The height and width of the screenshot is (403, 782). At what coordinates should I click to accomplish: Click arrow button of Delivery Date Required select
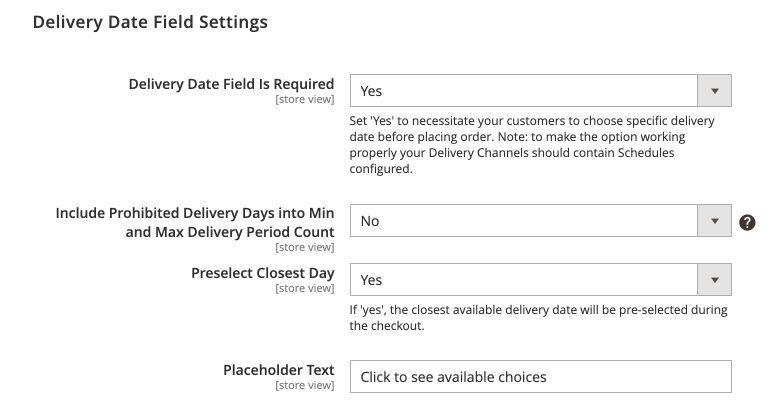(714, 91)
